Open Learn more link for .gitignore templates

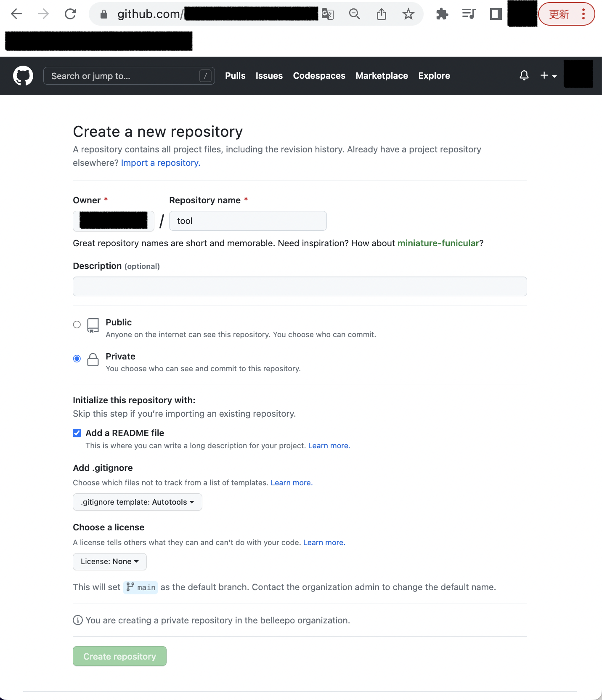pyautogui.click(x=292, y=483)
